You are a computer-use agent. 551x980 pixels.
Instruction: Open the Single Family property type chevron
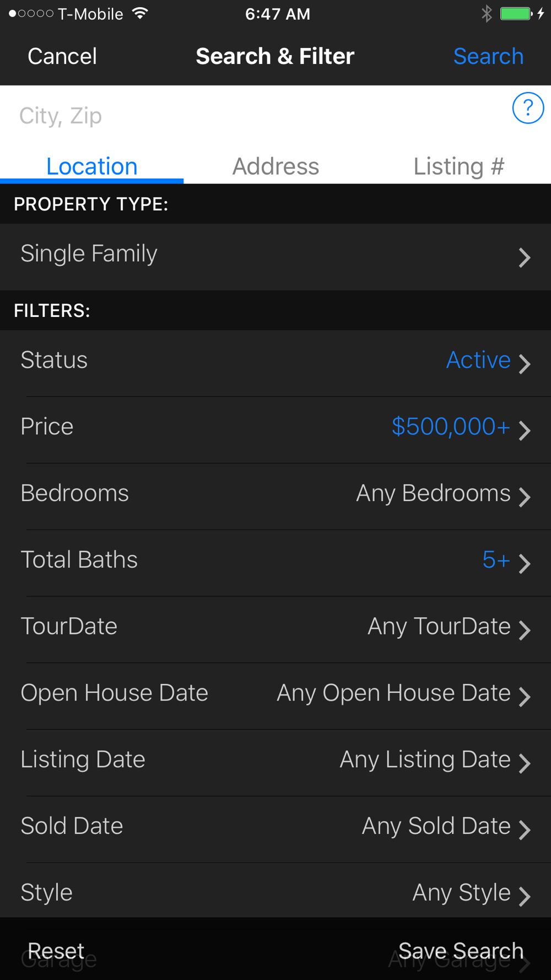click(x=524, y=257)
